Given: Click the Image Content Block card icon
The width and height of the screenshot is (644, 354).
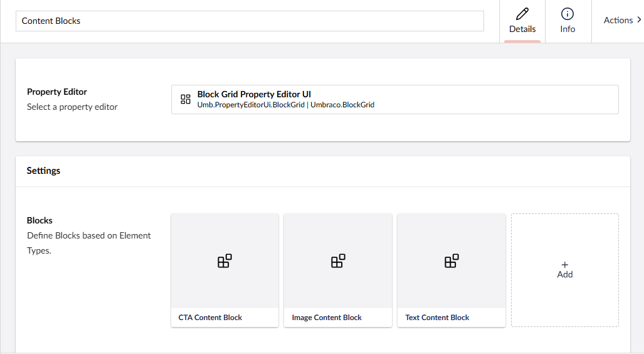Looking at the screenshot, I should [338, 261].
